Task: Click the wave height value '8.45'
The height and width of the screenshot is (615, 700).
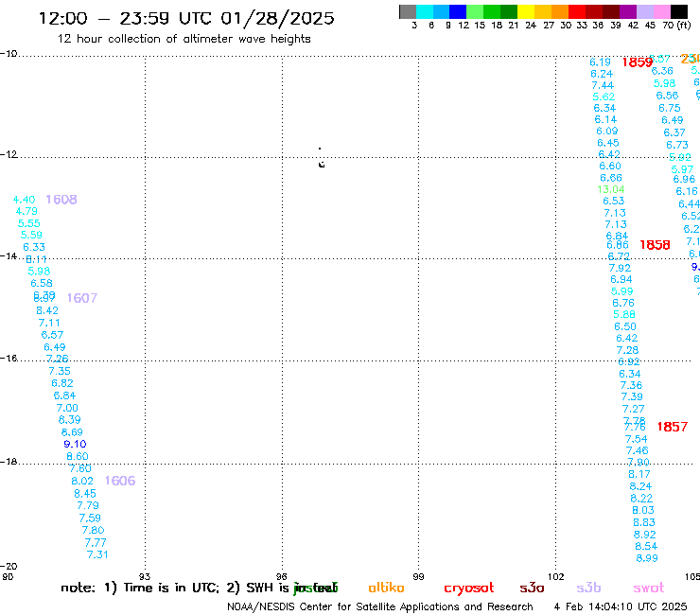Action: click(x=85, y=494)
